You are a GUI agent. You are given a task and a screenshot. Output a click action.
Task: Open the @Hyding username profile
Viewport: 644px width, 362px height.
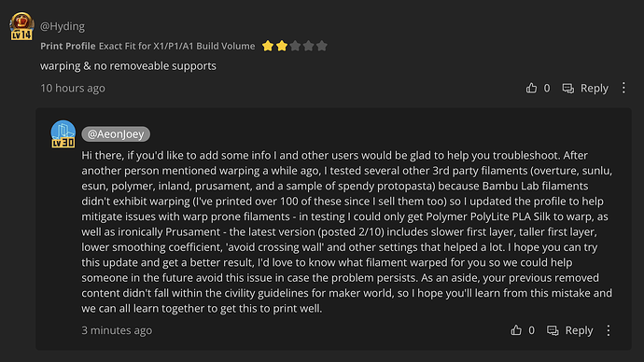63,26
